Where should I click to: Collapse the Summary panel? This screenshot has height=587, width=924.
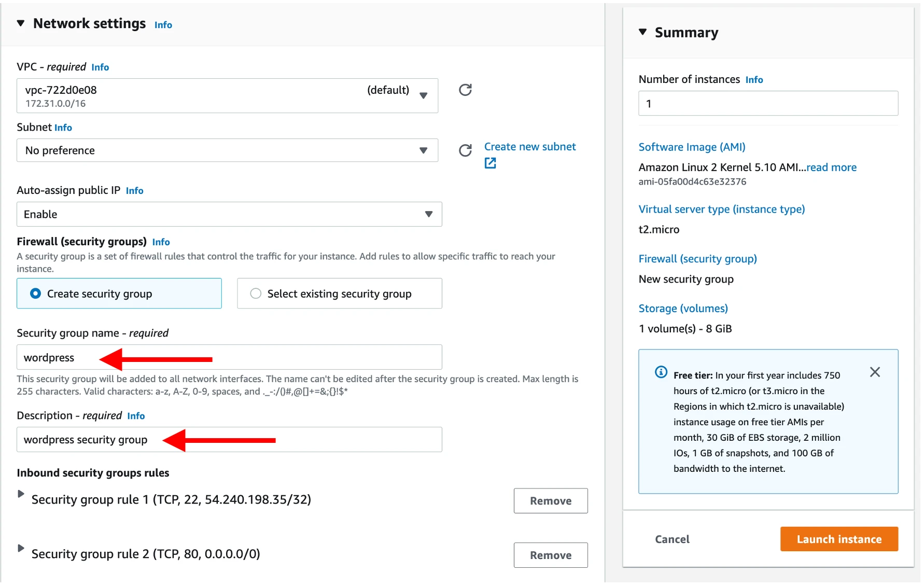pyautogui.click(x=643, y=32)
